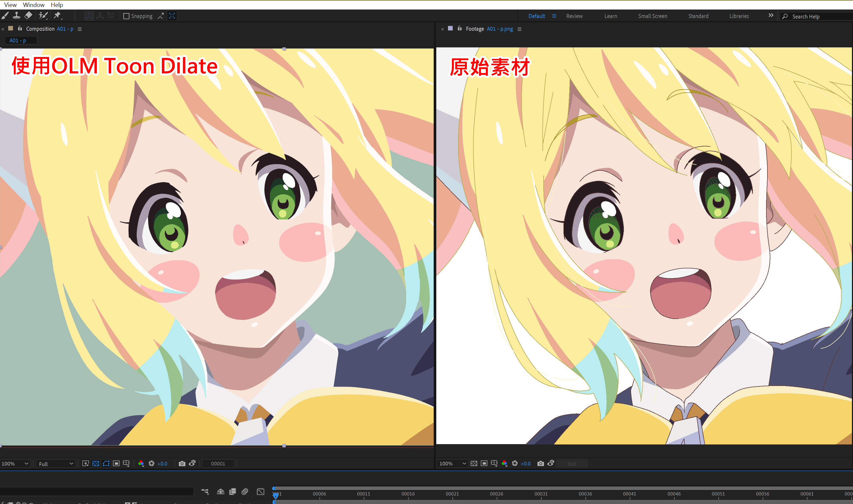Screen dimensions: 853x504
Task: Enable Motion Blur for timeline layers
Action: (245, 492)
